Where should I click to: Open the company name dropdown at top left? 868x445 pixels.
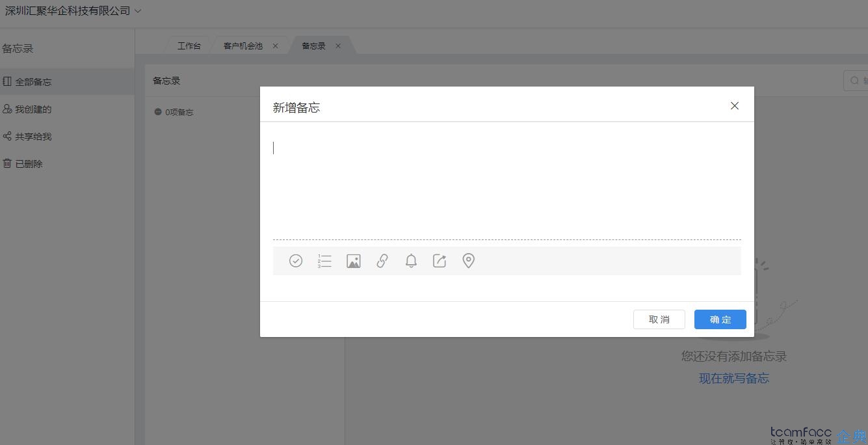[x=72, y=11]
